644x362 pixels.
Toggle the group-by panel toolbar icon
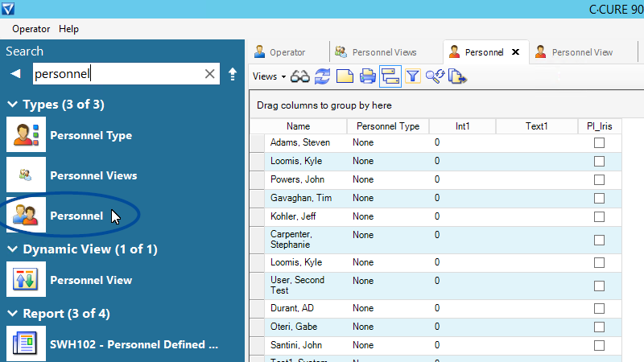coord(390,76)
